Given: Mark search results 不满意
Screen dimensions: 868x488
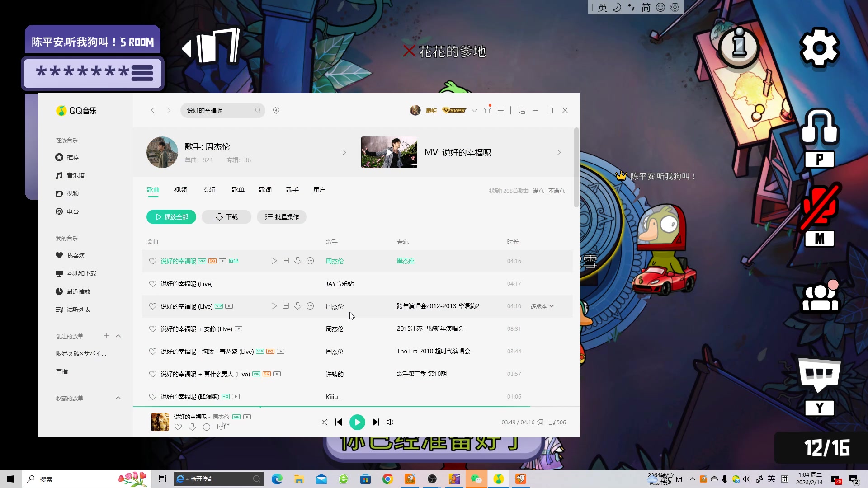Looking at the screenshot, I should pos(557,191).
